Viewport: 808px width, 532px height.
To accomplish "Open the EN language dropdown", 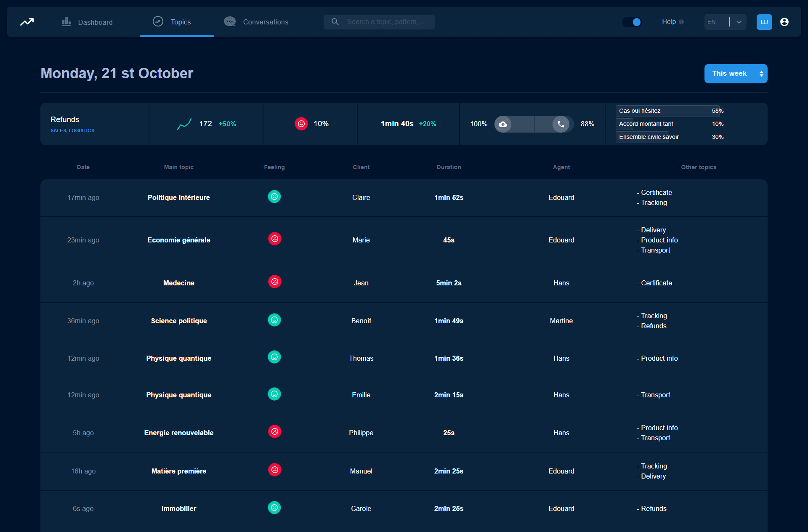I will tap(725, 22).
